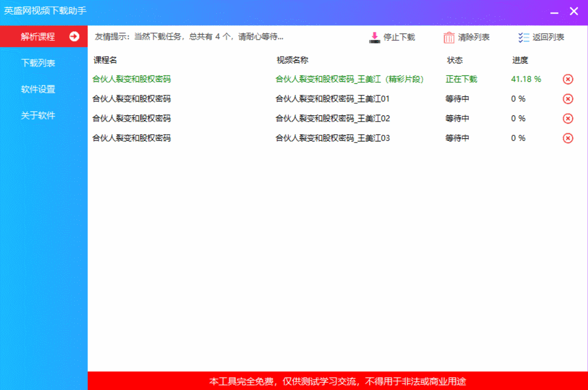Click 等待中 status in the 王美江02 row
This screenshot has width=588, height=390.
click(457, 118)
